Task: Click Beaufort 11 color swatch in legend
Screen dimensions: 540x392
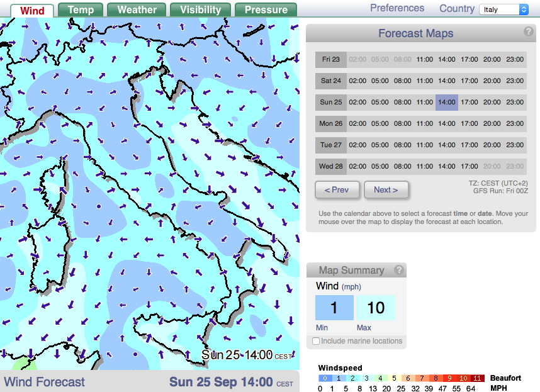Action: point(477,378)
